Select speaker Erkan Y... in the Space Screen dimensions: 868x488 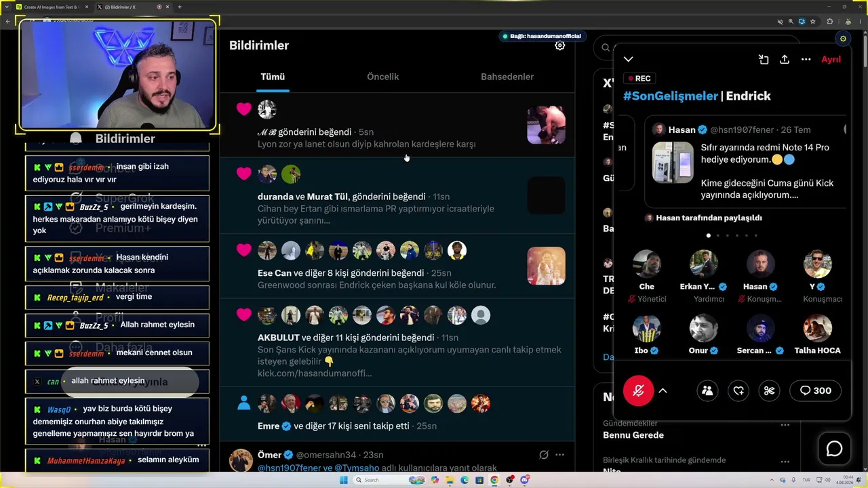click(704, 264)
